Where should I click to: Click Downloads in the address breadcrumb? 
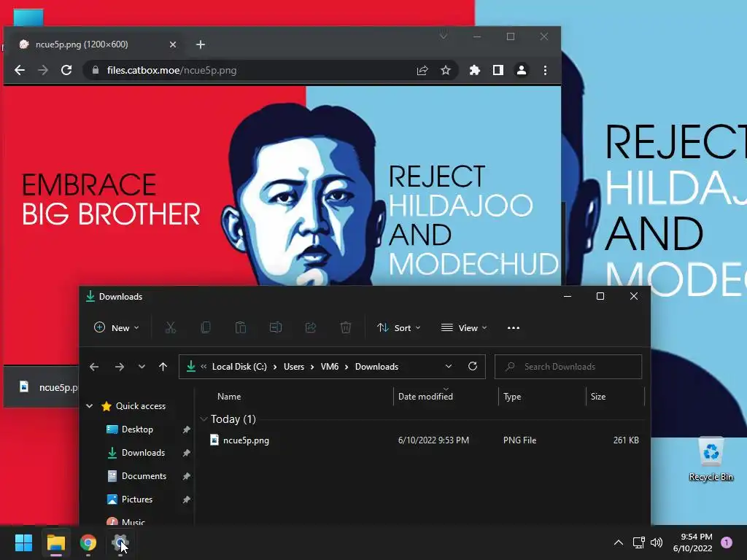pyautogui.click(x=376, y=367)
